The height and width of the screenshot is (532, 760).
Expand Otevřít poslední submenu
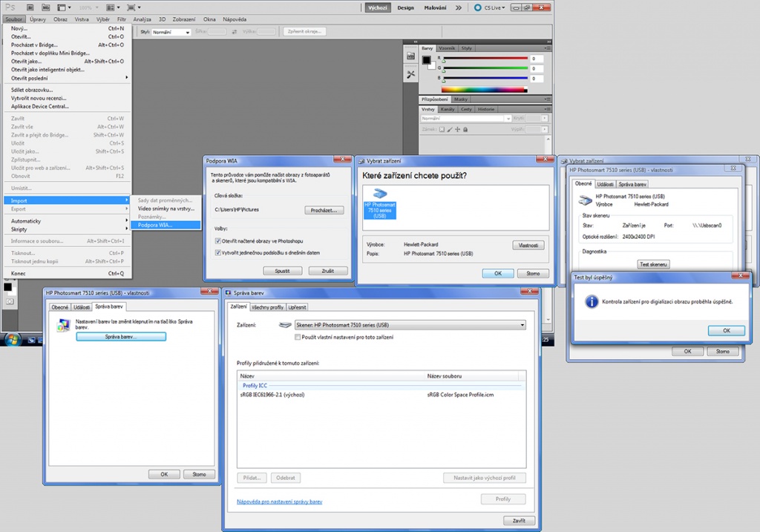(x=68, y=78)
